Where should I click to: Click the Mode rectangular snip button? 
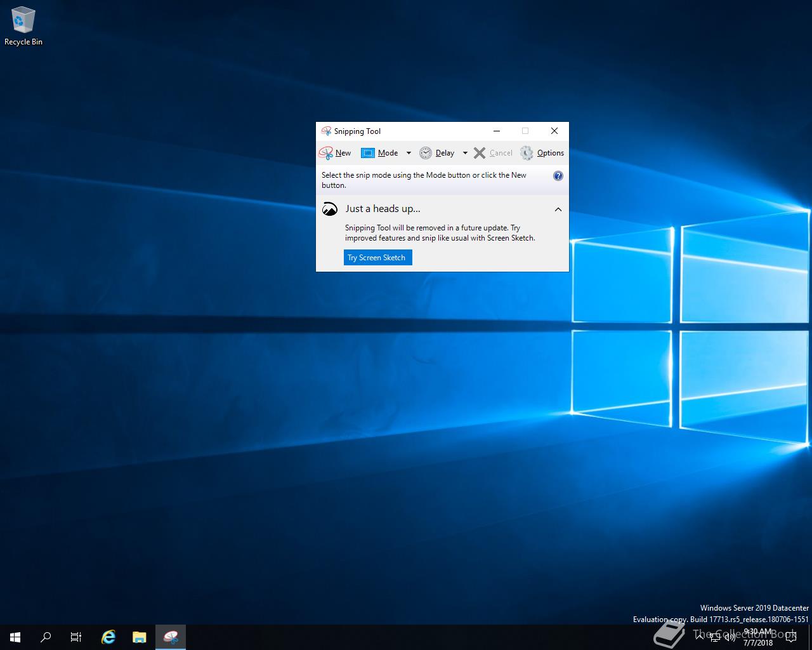click(379, 153)
